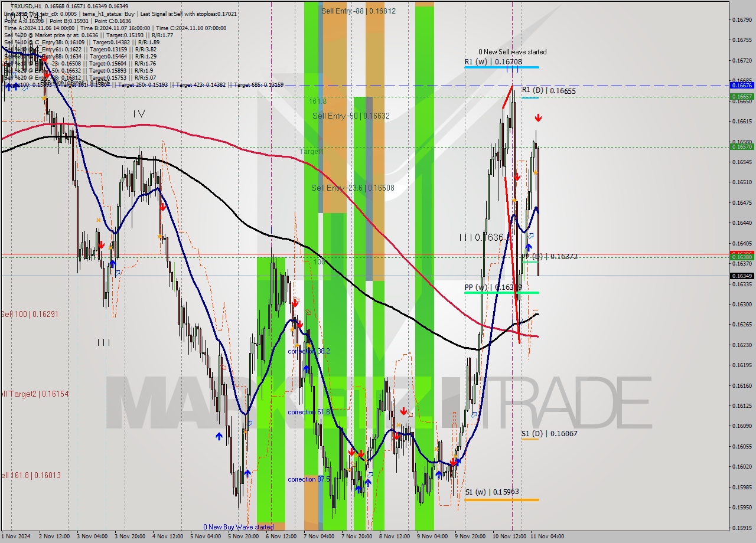The image size is (756, 543).
Task: Click the green 0.16657 price tag
Action: tap(742, 96)
